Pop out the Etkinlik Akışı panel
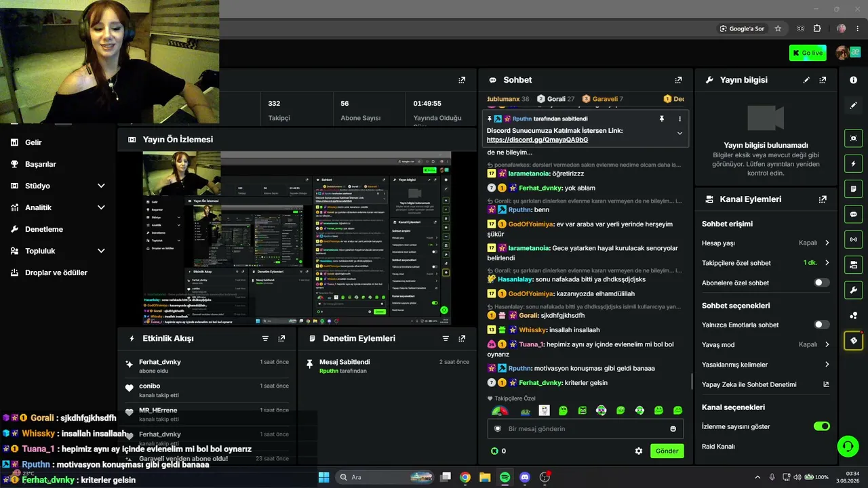The image size is (868, 488). pyautogui.click(x=281, y=338)
